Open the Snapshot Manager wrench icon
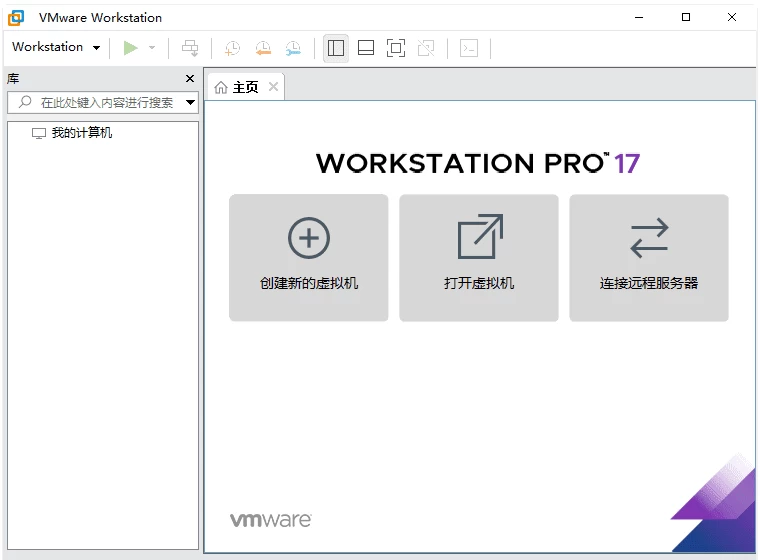The image size is (762, 560). [293, 48]
